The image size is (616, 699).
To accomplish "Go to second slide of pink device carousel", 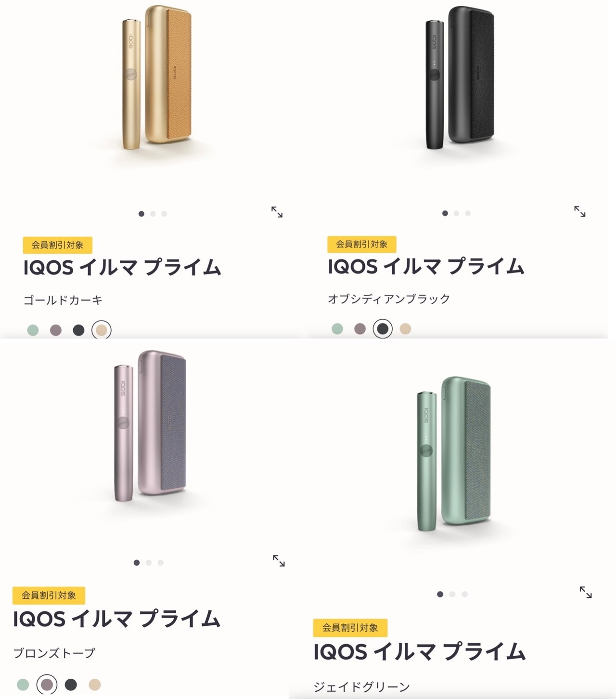I will tap(149, 562).
